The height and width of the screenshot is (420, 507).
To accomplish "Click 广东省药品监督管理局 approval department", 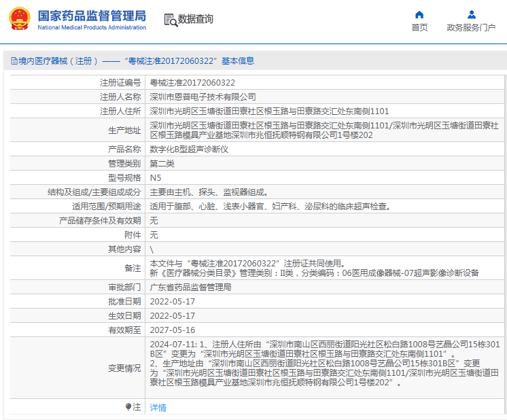I will [190, 287].
